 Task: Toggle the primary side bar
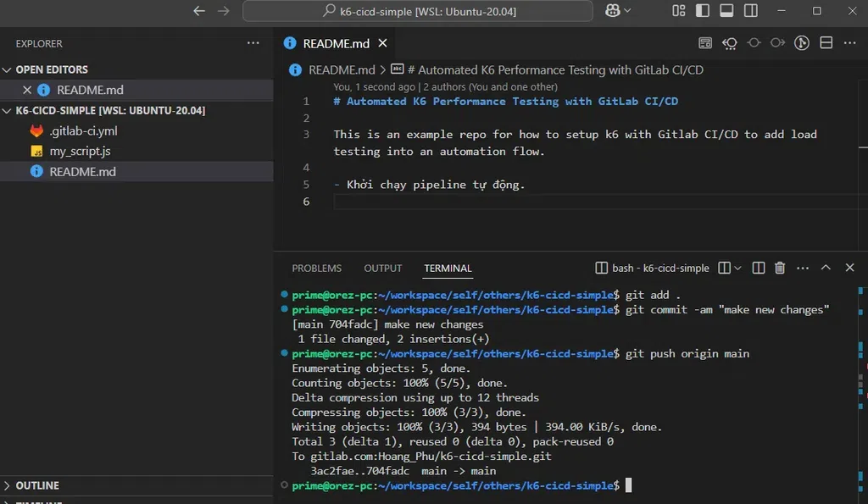703,10
